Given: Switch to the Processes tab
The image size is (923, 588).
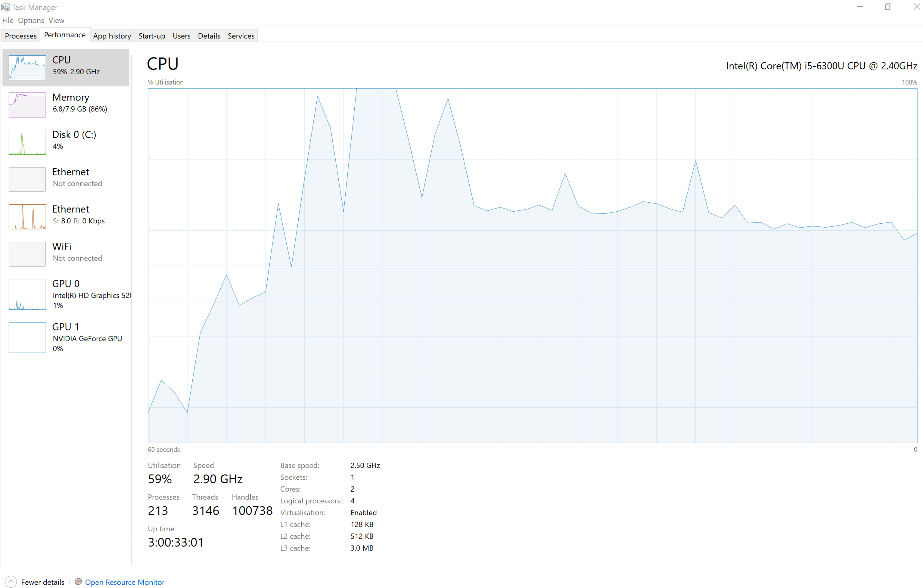Looking at the screenshot, I should click(20, 35).
